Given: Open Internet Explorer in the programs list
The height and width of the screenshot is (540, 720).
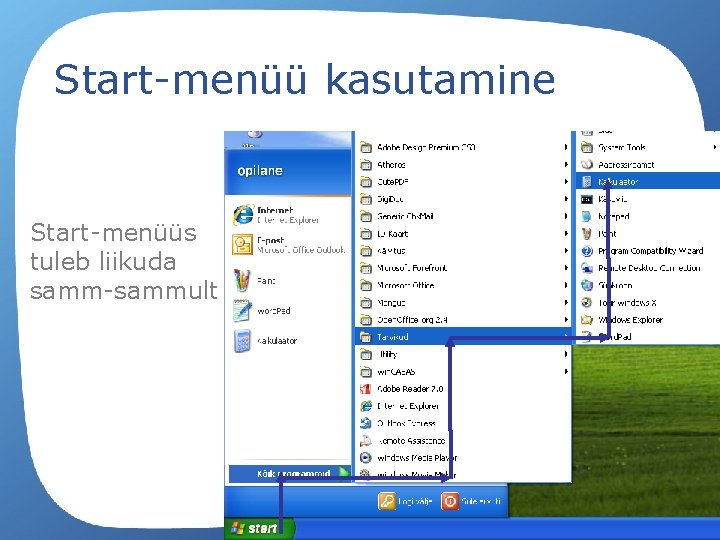Looking at the screenshot, I should [463, 406].
